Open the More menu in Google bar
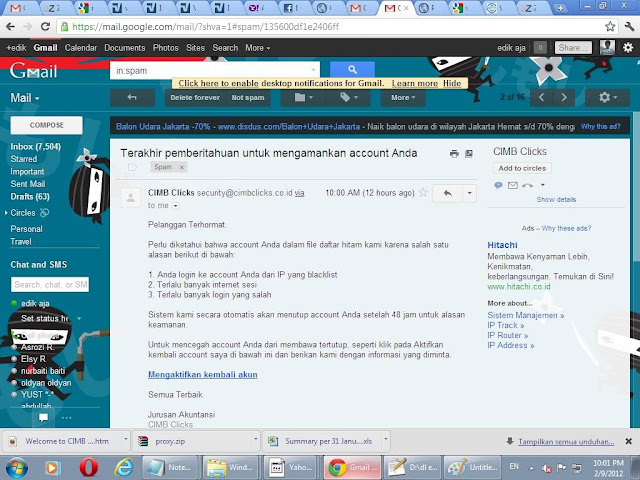Image resolution: width=640 pixels, height=480 pixels. click(x=258, y=48)
